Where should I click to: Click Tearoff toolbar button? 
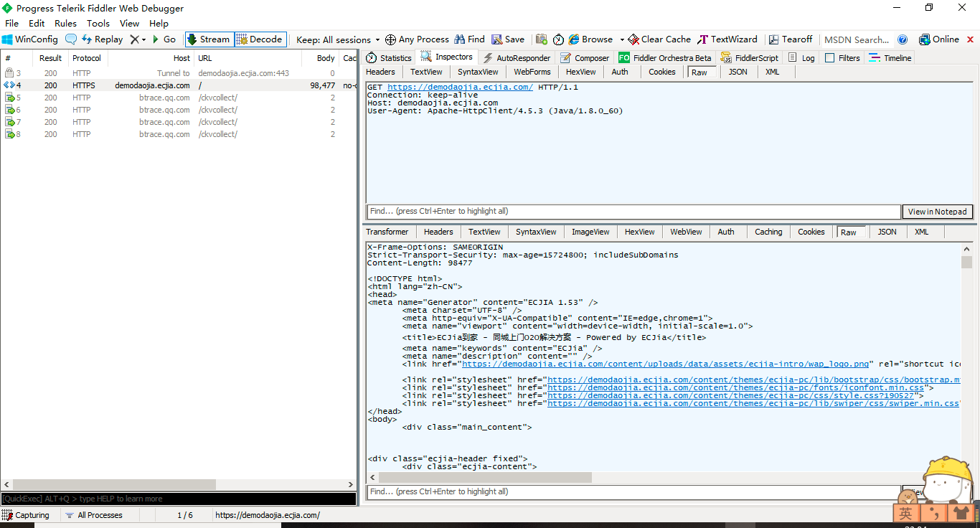(x=791, y=39)
